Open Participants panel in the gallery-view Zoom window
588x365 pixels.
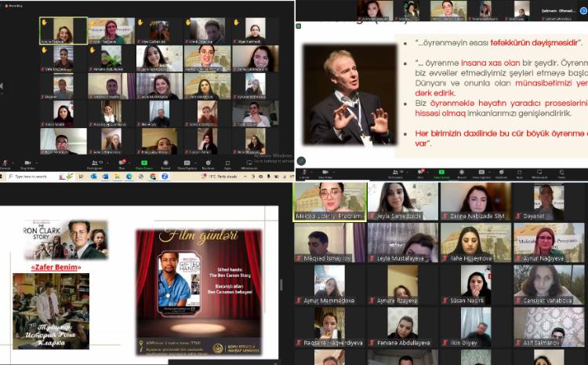95,164
